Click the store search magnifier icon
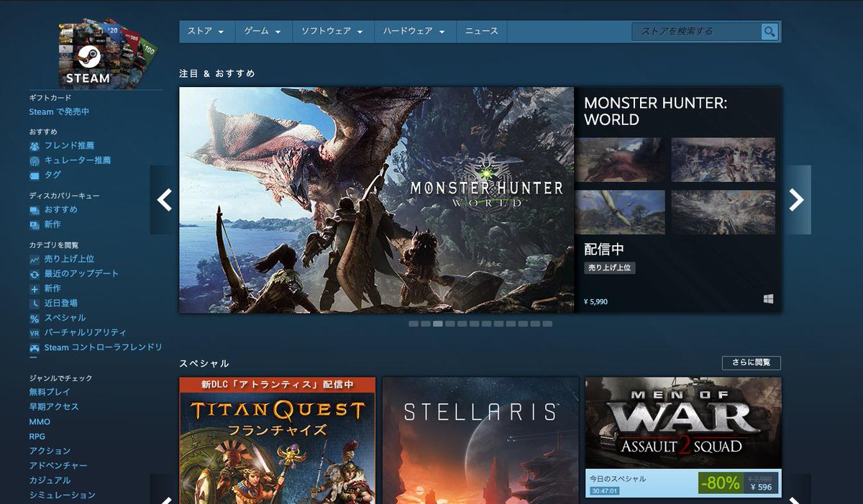Viewport: 863px width, 504px height. click(770, 32)
